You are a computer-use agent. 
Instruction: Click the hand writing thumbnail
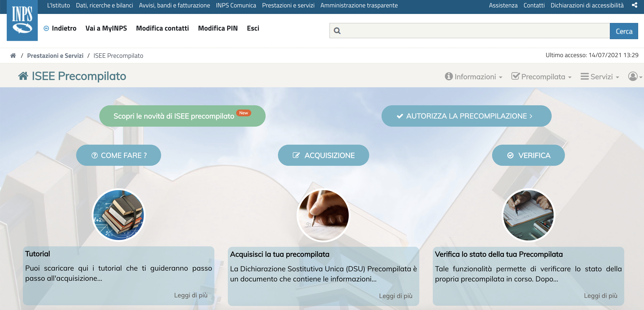pyautogui.click(x=323, y=215)
